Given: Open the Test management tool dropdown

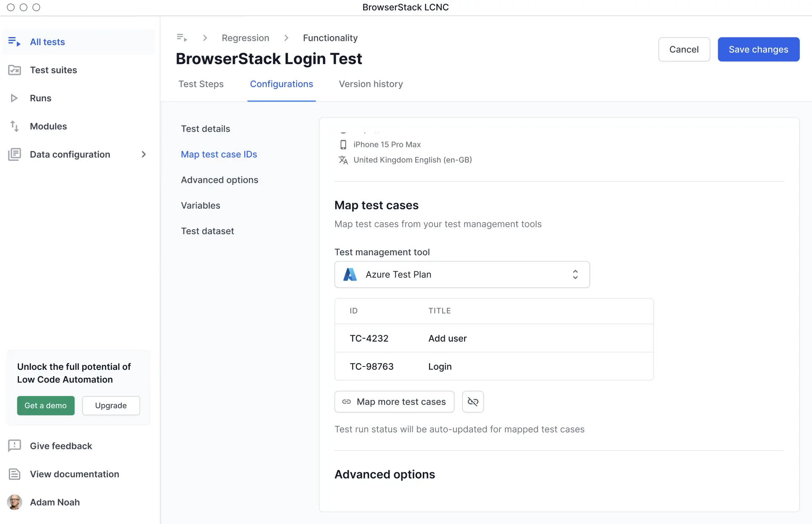Looking at the screenshot, I should coord(462,274).
